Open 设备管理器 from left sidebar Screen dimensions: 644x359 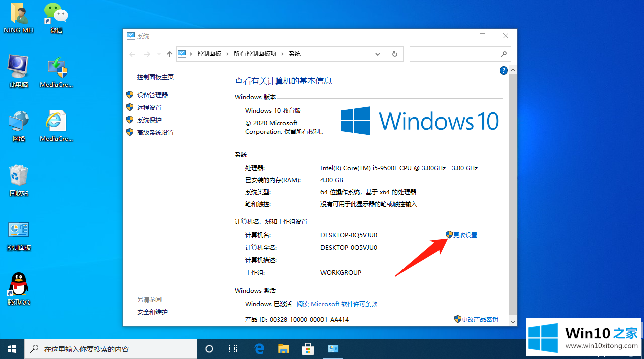click(152, 95)
